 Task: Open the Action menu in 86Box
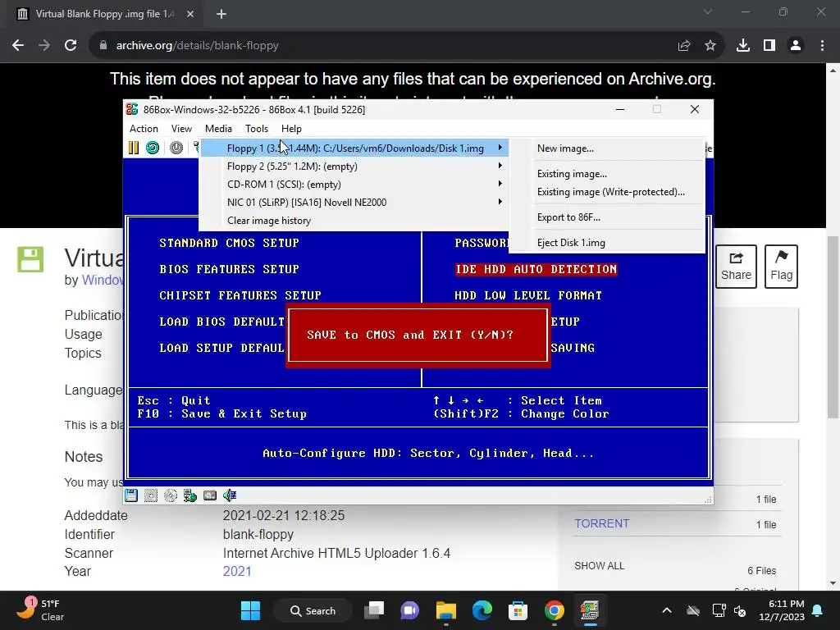coord(144,129)
